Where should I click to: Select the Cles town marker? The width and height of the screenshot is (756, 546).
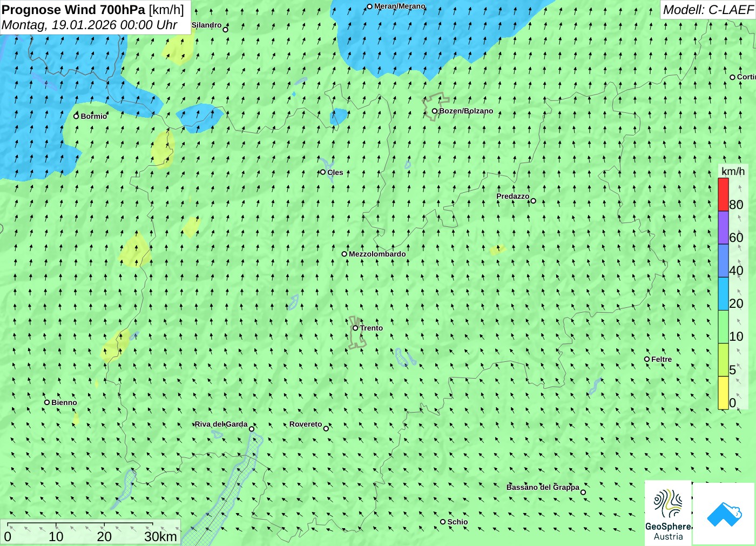coord(323,172)
